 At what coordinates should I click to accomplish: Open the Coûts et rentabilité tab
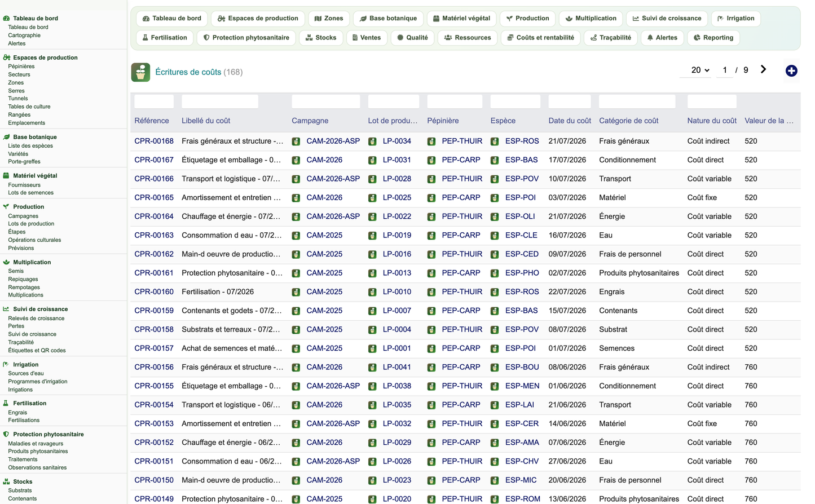(x=540, y=38)
